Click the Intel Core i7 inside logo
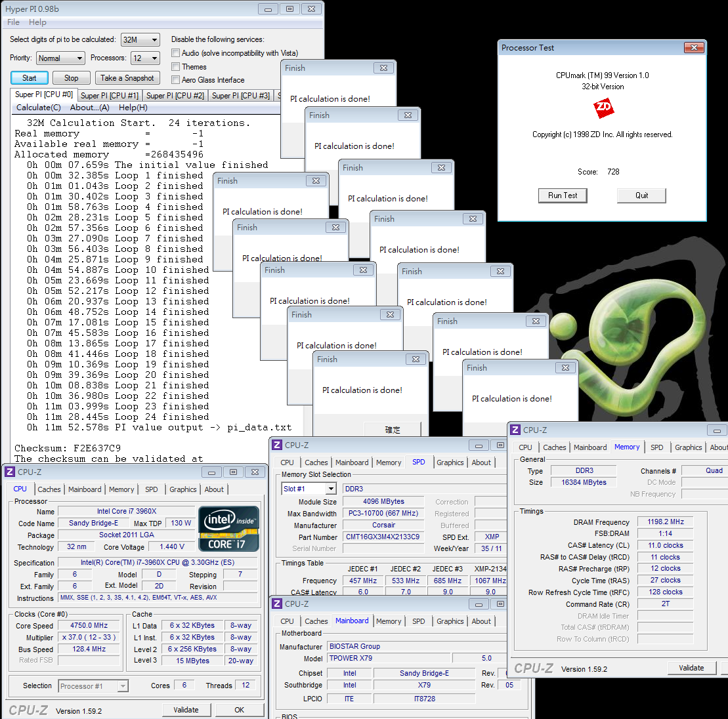728x719 pixels. click(229, 529)
